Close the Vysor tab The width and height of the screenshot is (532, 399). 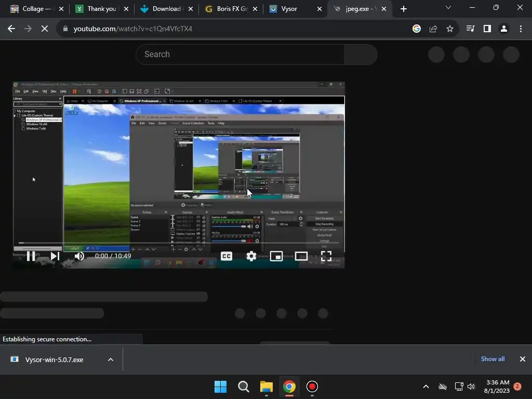(x=320, y=9)
